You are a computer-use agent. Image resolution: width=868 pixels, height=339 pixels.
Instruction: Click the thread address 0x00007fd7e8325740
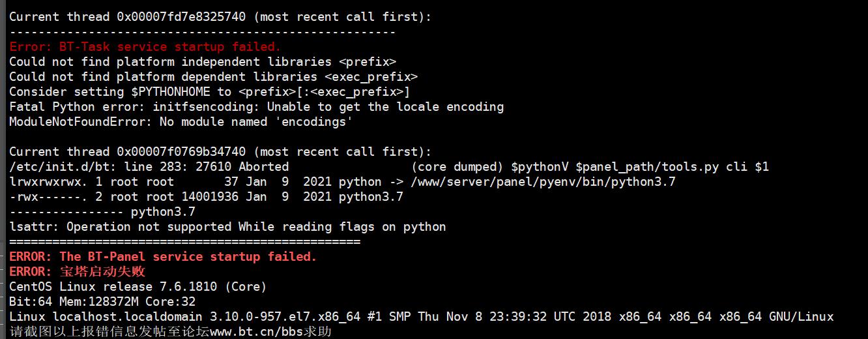coord(181,17)
